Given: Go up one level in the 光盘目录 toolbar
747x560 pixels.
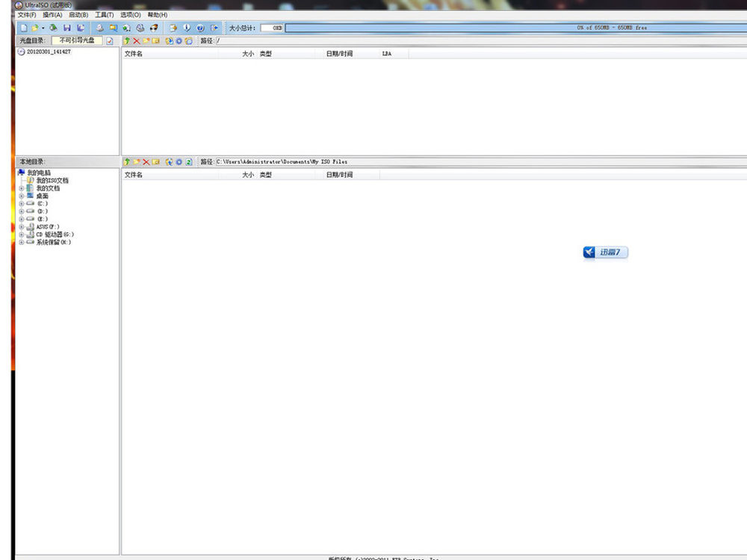Looking at the screenshot, I should pyautogui.click(x=127, y=41).
